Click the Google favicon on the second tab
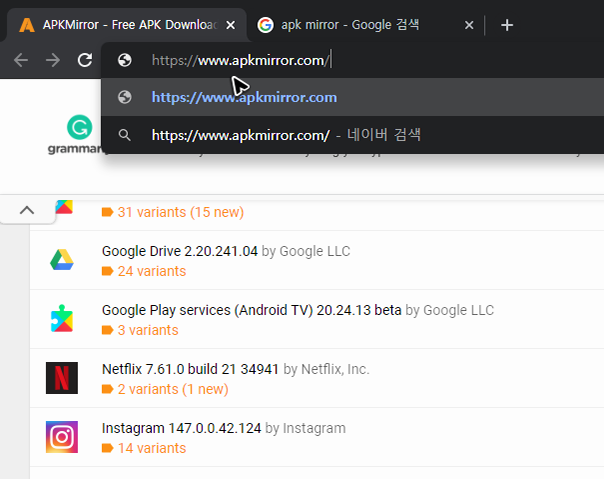Image resolution: width=604 pixels, height=479 pixels. click(x=265, y=25)
